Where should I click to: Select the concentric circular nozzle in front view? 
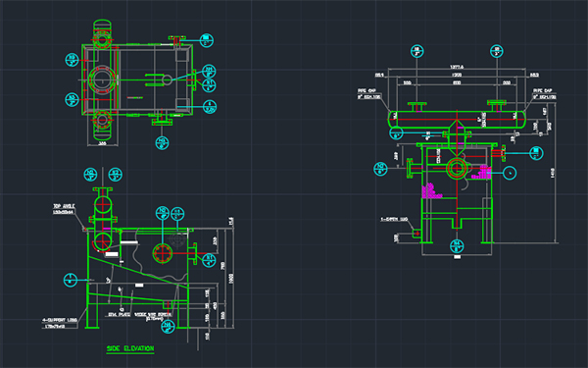coord(457,169)
